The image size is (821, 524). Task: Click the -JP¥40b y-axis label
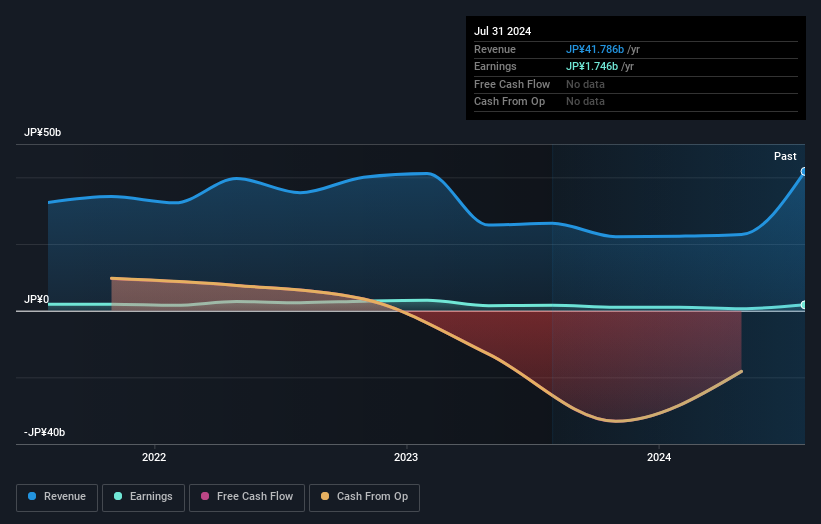click(45, 432)
